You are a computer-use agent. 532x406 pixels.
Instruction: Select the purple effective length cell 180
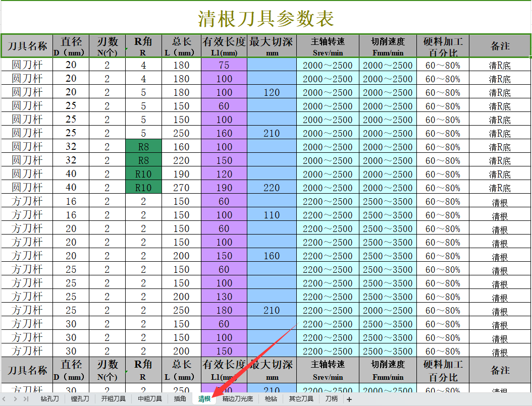pyautogui.click(x=224, y=310)
